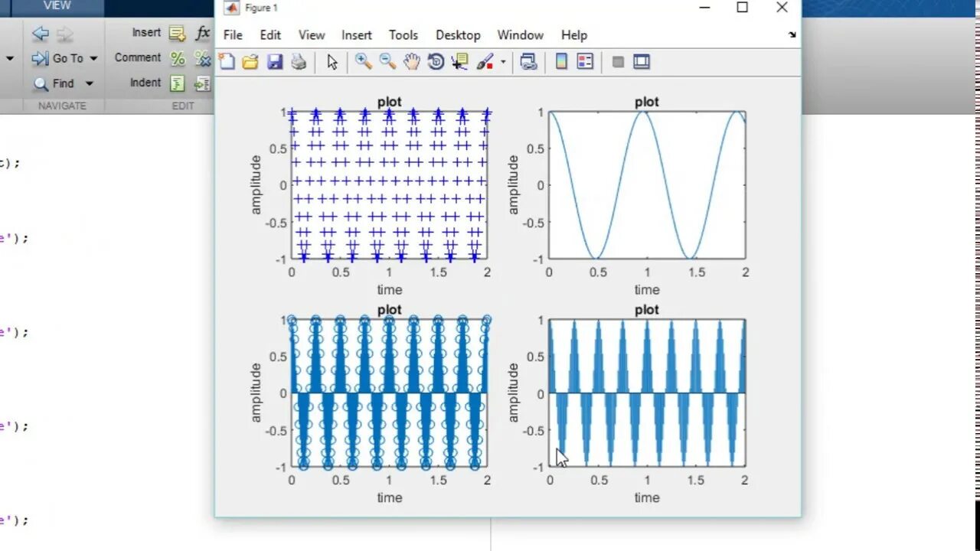This screenshot has width=980, height=551.
Task: Open the Insert menu in Figure 1
Action: [357, 35]
